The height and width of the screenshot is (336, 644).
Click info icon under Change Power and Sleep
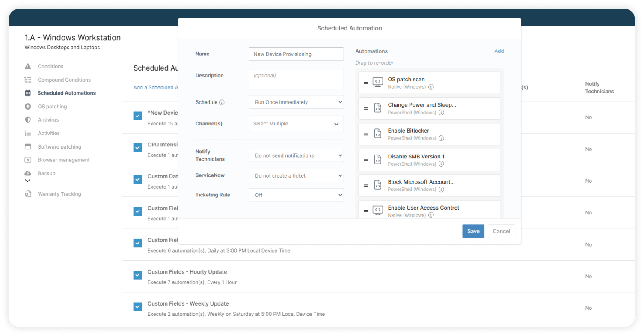[x=441, y=113]
